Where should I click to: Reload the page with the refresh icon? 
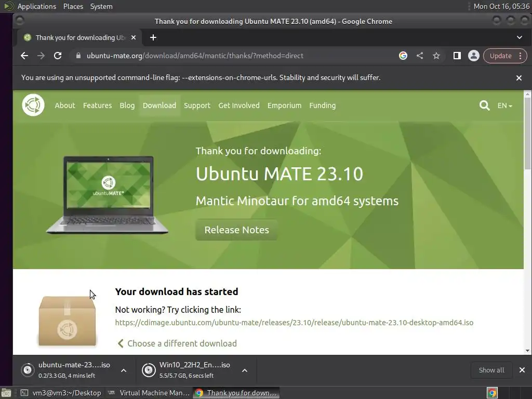pos(58,56)
